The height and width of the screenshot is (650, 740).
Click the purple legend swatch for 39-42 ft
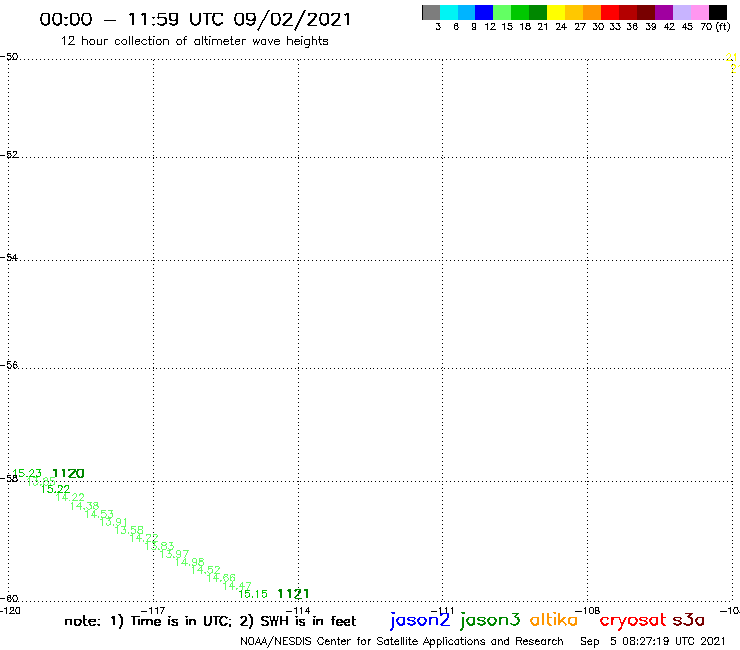(664, 13)
